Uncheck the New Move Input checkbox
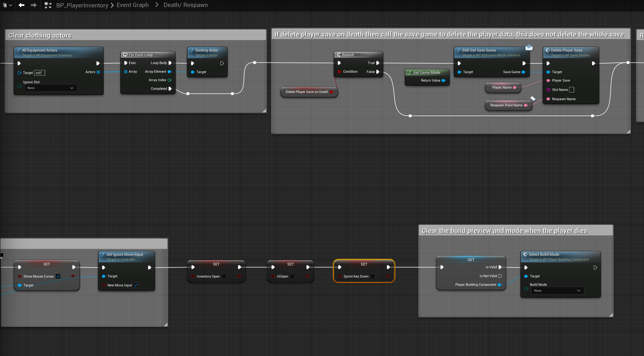Image resolution: width=644 pixels, height=356 pixels. coord(136,285)
